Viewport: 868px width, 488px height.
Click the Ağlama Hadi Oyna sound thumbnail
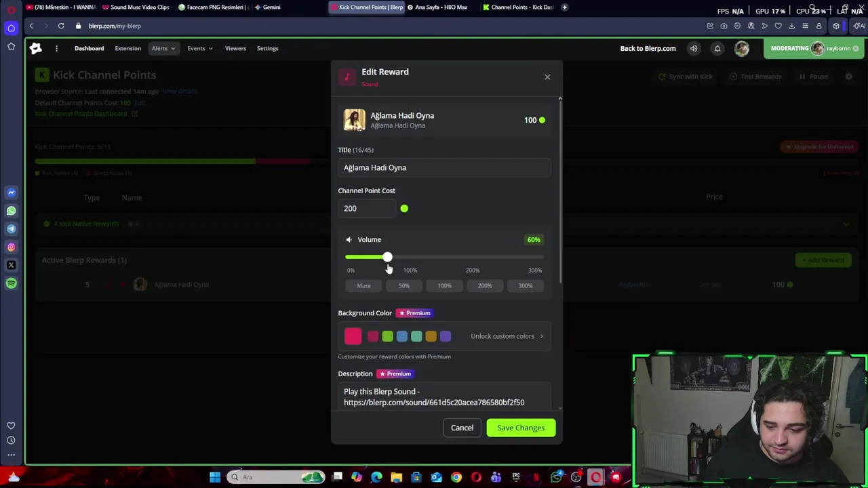coord(354,120)
